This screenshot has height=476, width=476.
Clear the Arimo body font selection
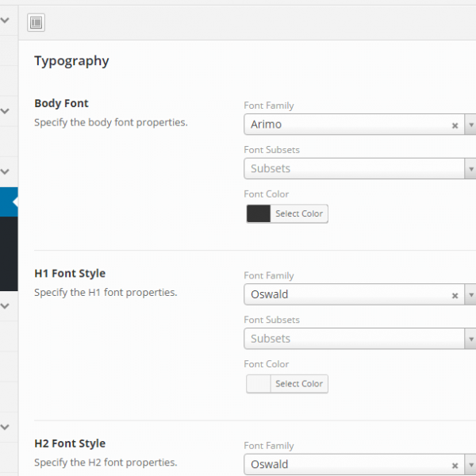click(455, 125)
